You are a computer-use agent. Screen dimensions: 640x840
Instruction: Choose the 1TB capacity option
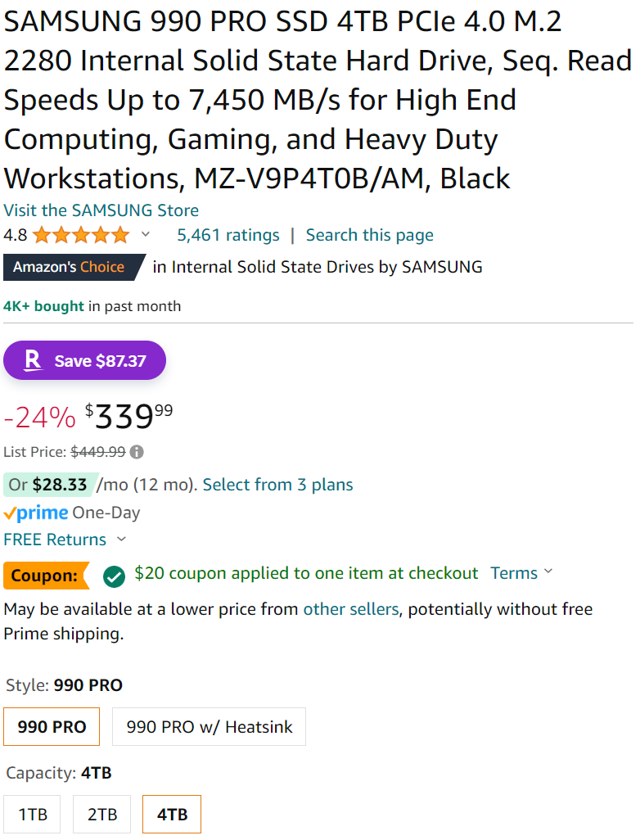32,815
